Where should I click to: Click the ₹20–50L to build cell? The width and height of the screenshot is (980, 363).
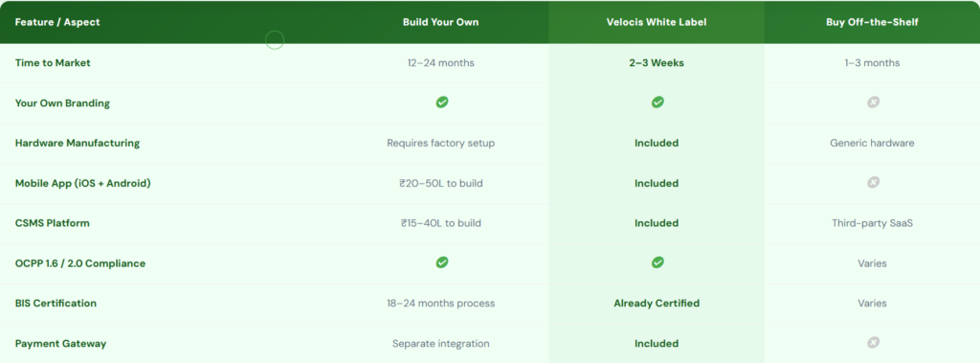point(440,183)
